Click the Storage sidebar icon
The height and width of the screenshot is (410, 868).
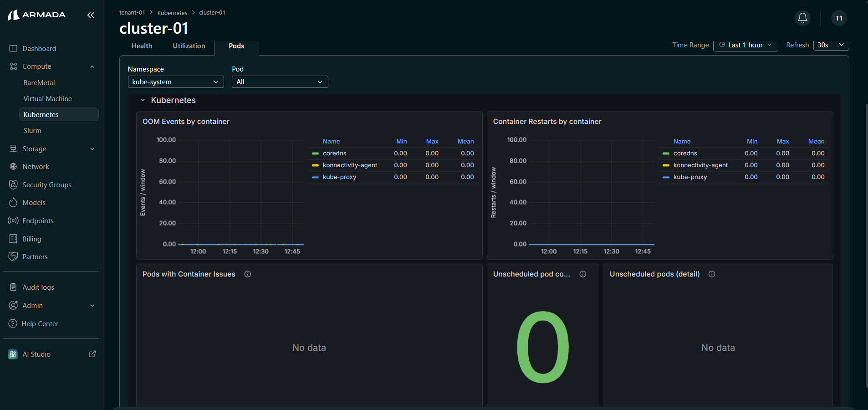click(13, 149)
